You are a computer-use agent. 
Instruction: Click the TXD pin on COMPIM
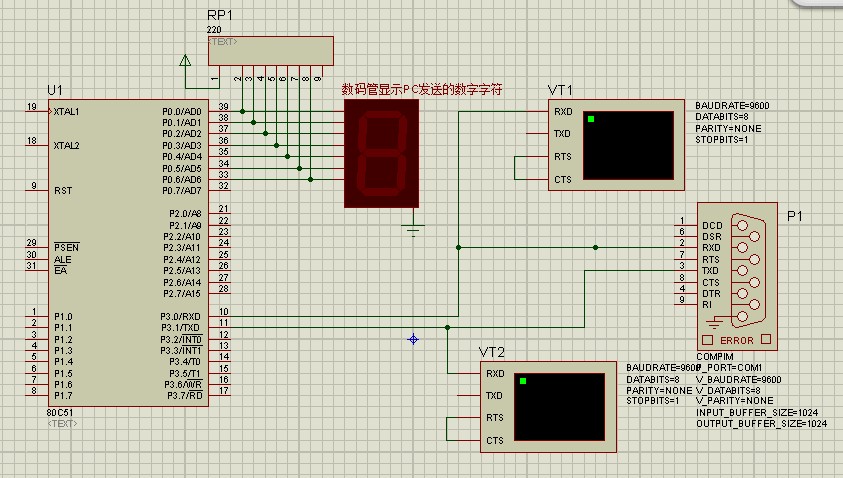pos(710,271)
